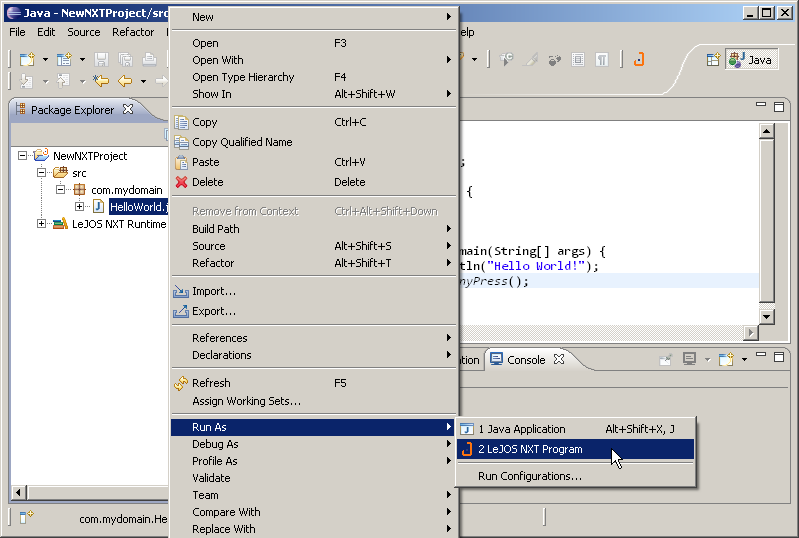Click the "Hello World!" string in editor

coord(536,265)
